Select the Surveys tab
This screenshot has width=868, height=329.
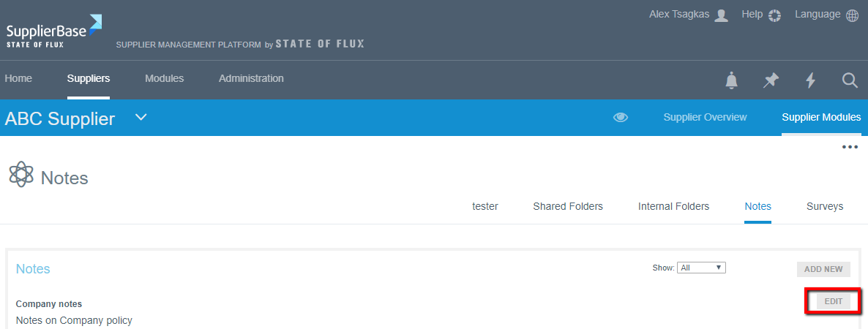coord(825,206)
